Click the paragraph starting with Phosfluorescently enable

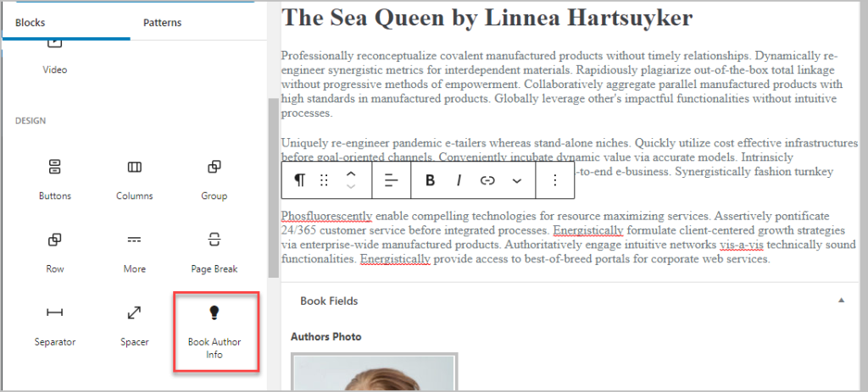point(569,237)
